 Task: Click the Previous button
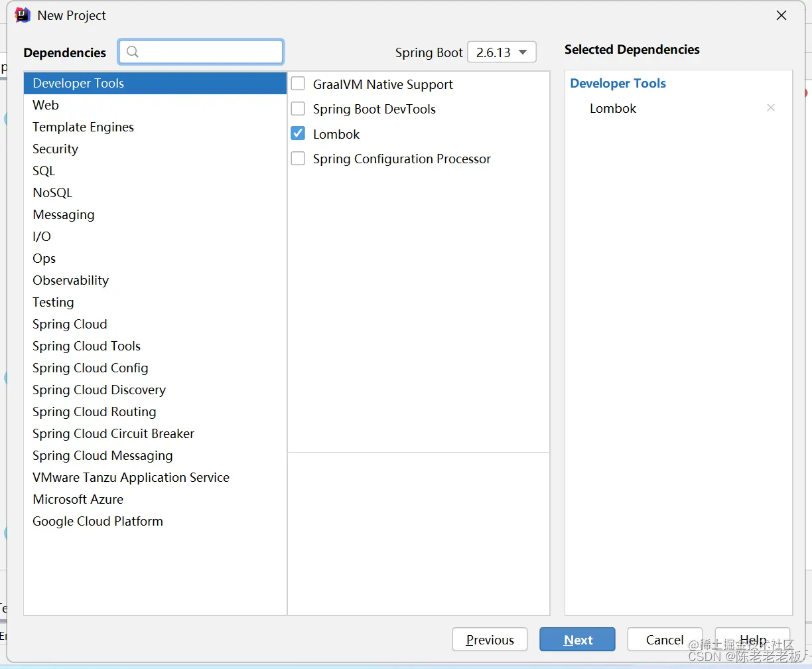(x=490, y=640)
